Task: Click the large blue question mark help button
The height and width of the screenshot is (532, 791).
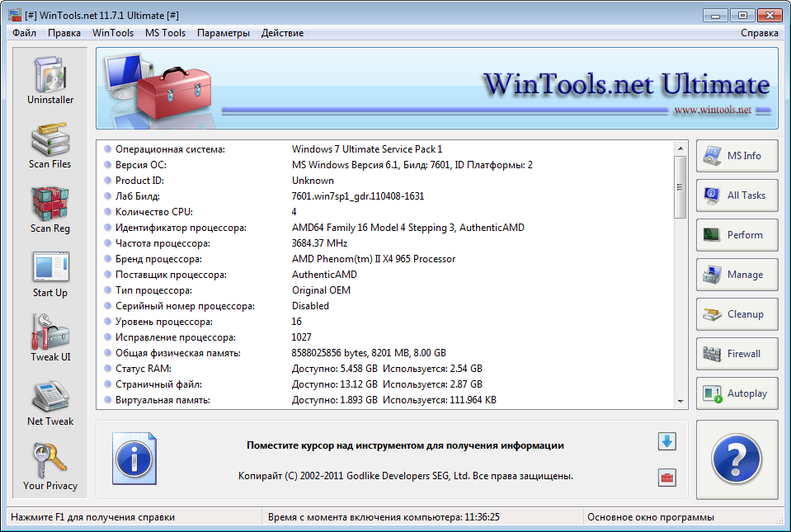Action: tap(737, 459)
